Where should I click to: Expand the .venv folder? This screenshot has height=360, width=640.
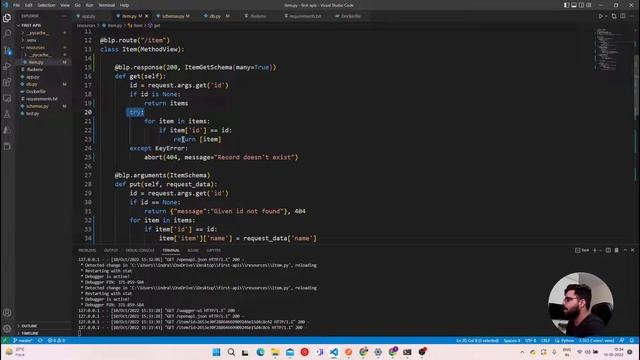coord(32,40)
